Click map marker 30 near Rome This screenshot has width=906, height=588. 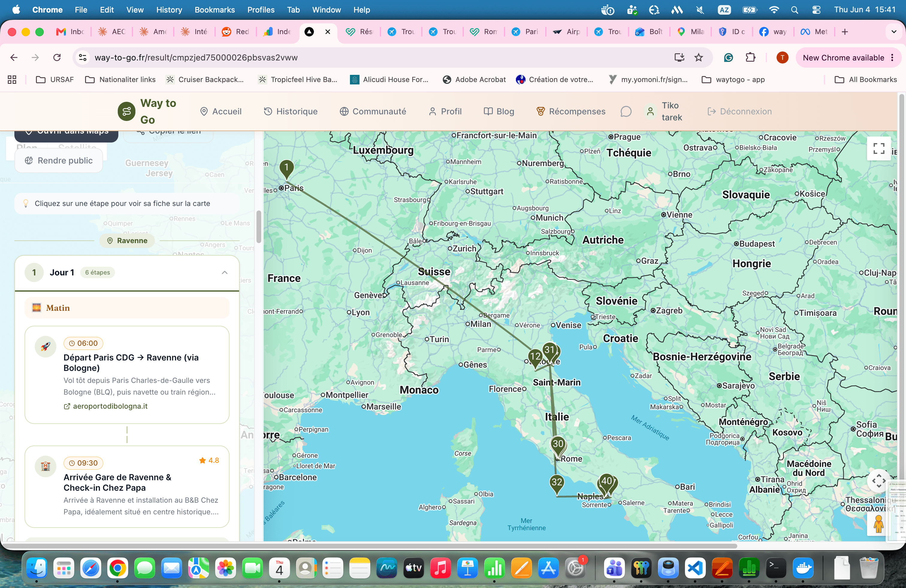tap(558, 446)
